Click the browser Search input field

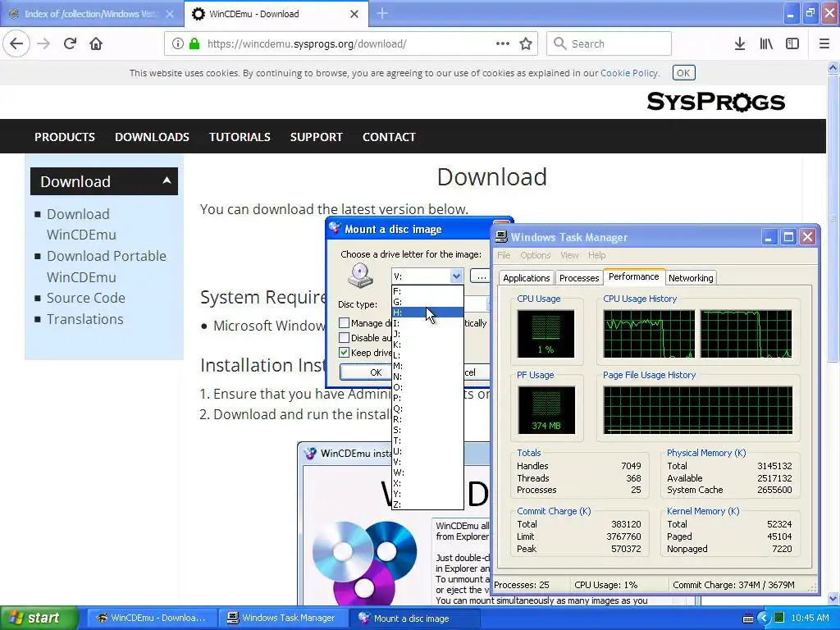coord(609,44)
